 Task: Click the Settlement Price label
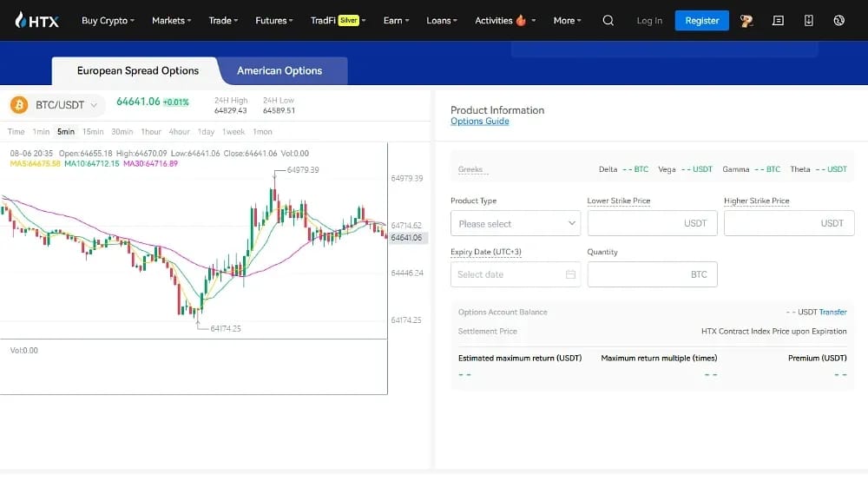488,331
